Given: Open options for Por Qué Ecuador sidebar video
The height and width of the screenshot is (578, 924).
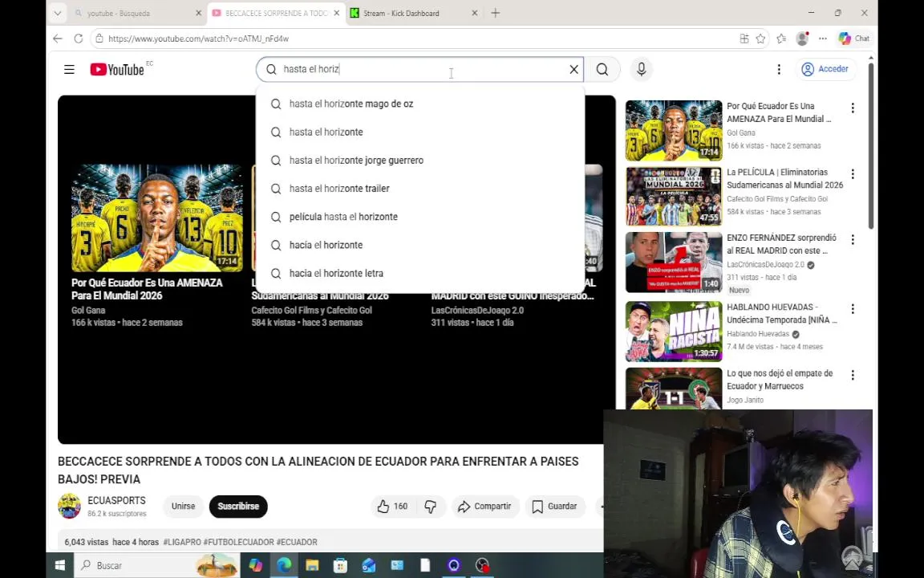Looking at the screenshot, I should [x=852, y=108].
